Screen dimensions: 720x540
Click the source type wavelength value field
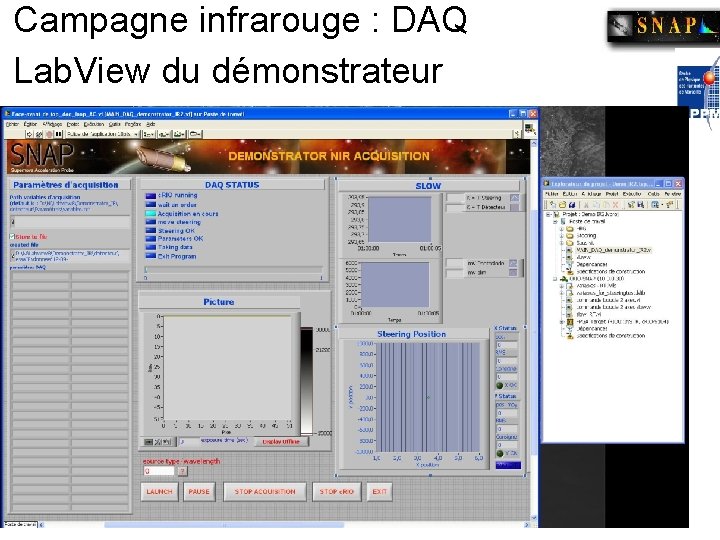[x=158, y=472]
